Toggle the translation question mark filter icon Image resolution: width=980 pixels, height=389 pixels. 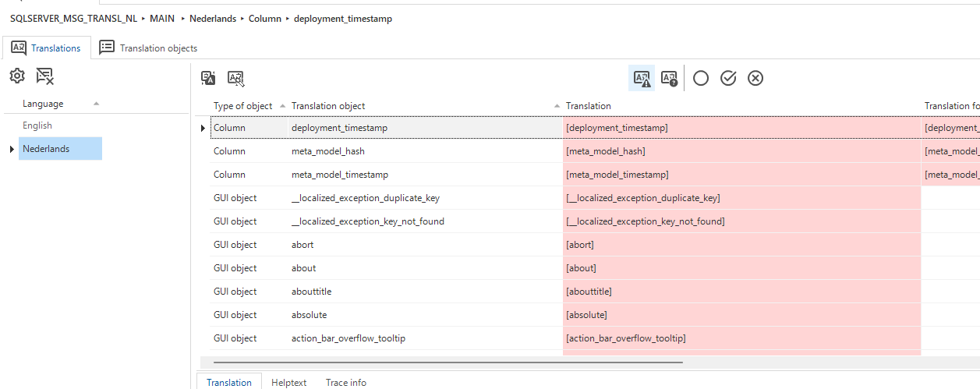coord(669,78)
